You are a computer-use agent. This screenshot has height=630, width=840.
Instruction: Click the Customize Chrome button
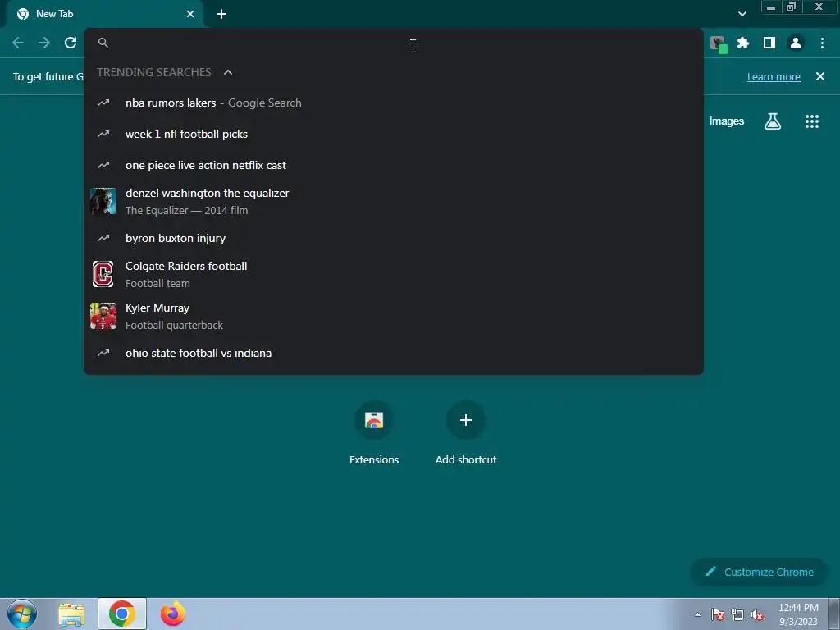pos(759,572)
